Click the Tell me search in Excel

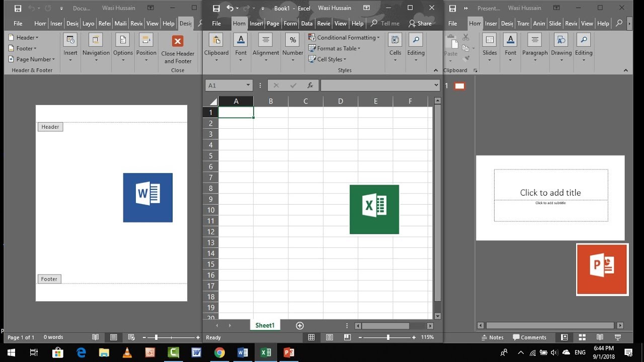tap(385, 24)
